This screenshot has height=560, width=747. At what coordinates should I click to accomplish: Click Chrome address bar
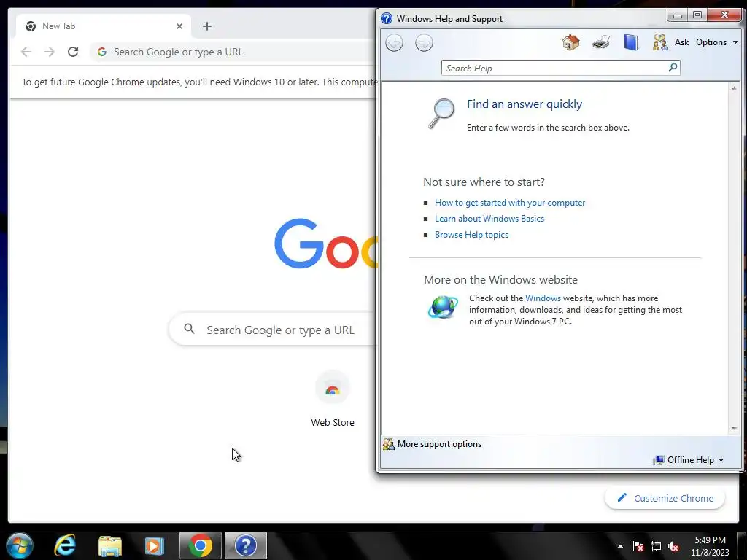[x=233, y=52]
